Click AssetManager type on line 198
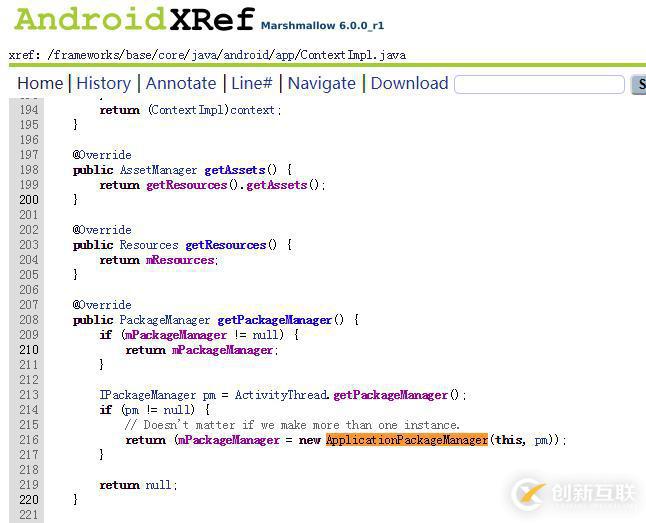Viewport: 646px width, 523px height. (x=159, y=170)
